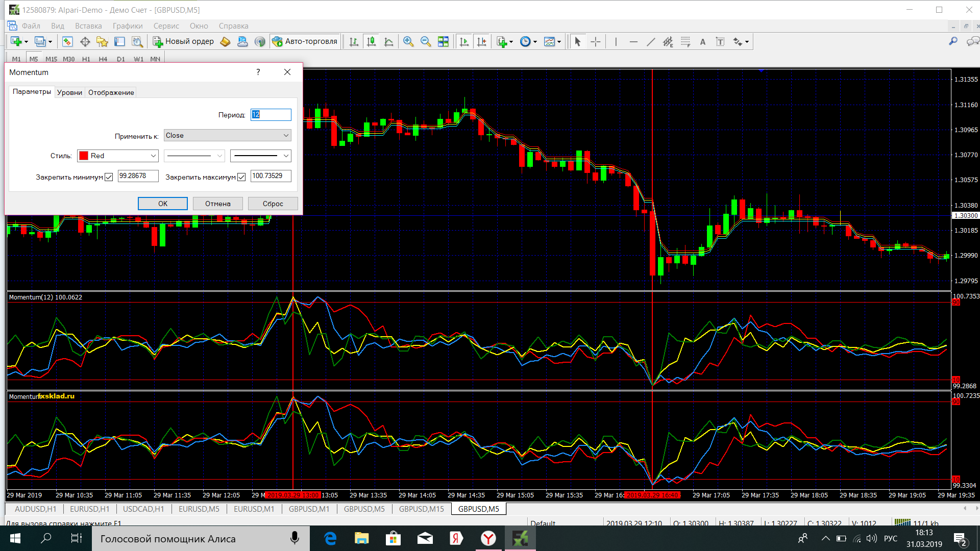The image size is (980, 551).
Task: Select the equidistant channel tool
Action: click(668, 42)
